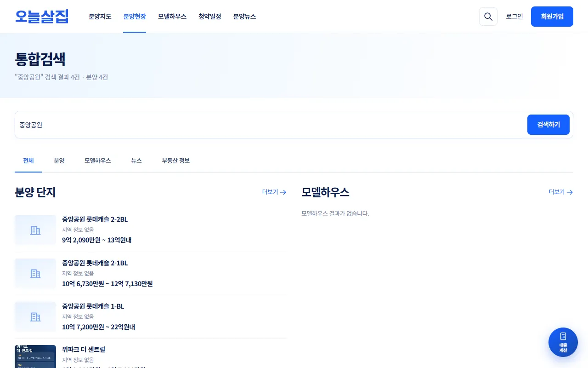This screenshot has height=368, width=588.
Task: Open thumbnail for 중앙공원 롯데캐슬 1-BL
Action: [35, 317]
